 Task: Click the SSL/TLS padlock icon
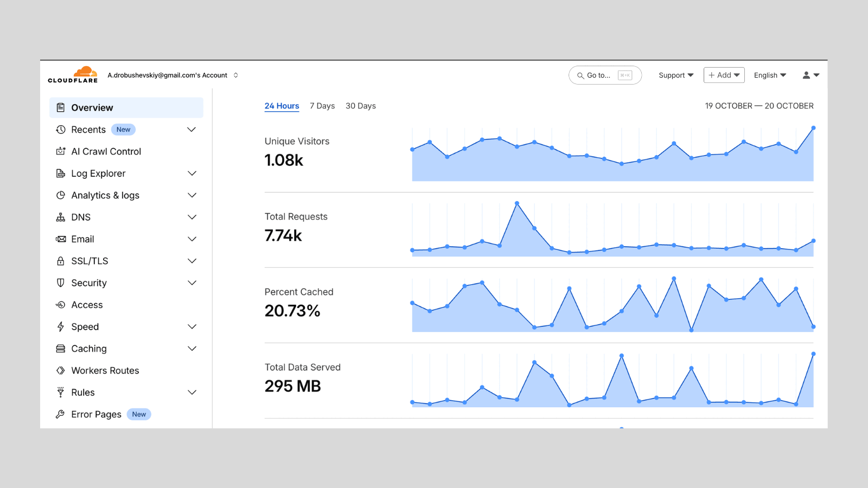(61, 261)
